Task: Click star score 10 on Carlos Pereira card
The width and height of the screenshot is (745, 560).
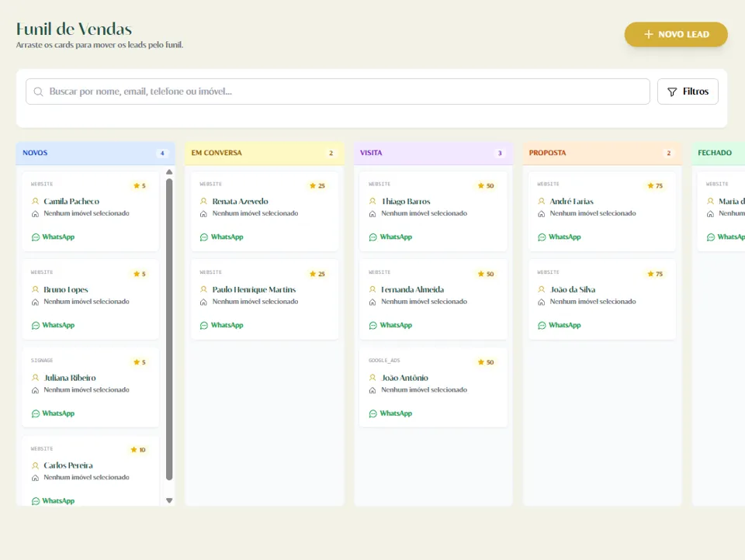Action: pos(138,450)
